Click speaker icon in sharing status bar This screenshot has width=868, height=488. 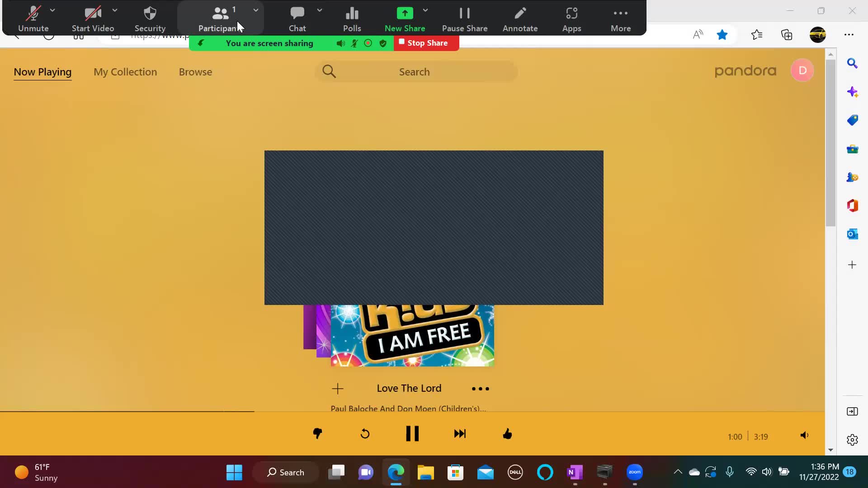[340, 43]
